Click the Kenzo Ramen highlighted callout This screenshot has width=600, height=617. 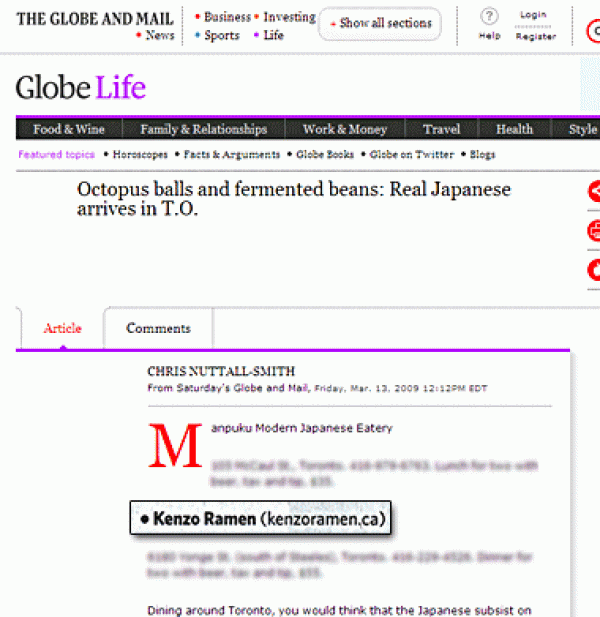point(261,519)
